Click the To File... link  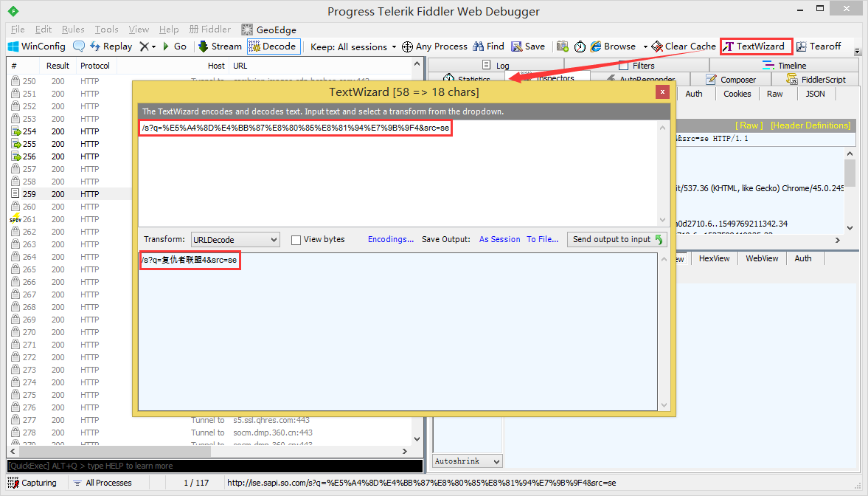click(x=542, y=239)
